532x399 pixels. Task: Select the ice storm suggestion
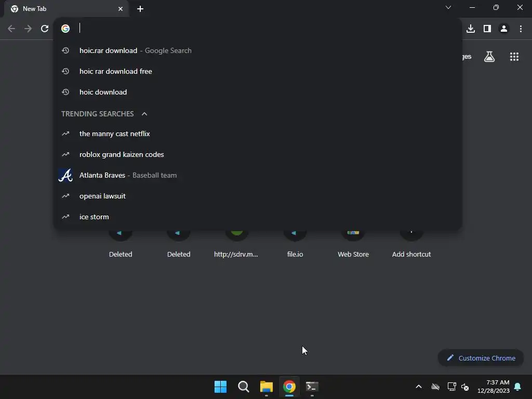(258, 217)
